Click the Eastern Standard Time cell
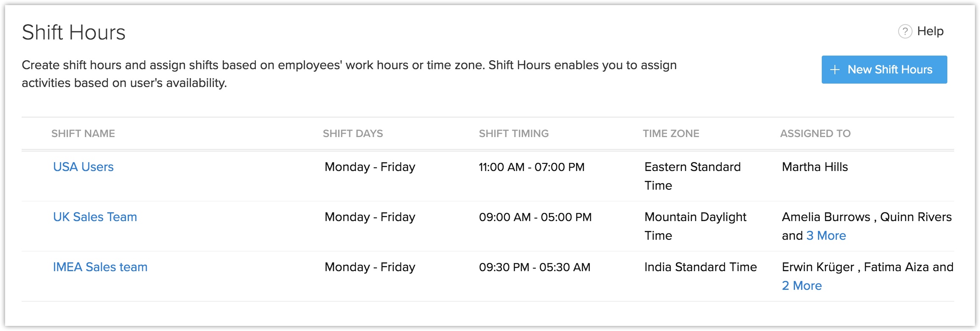The width and height of the screenshot is (980, 331). [692, 176]
